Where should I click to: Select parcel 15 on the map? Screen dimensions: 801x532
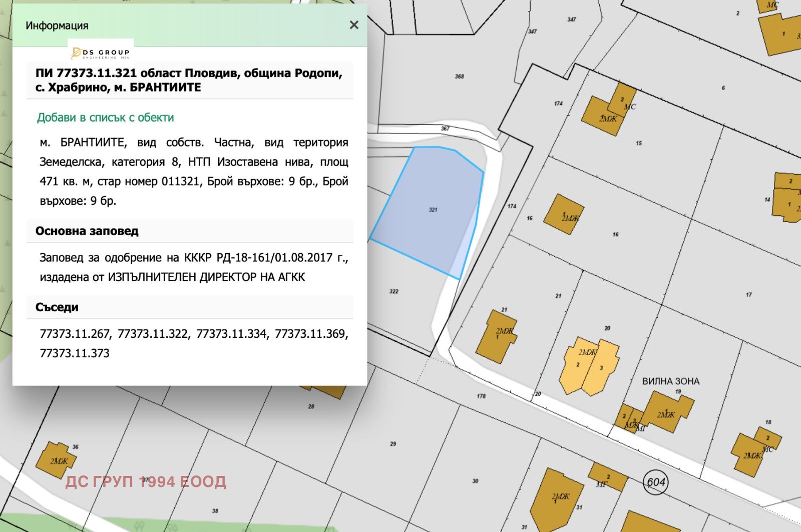click(x=639, y=143)
